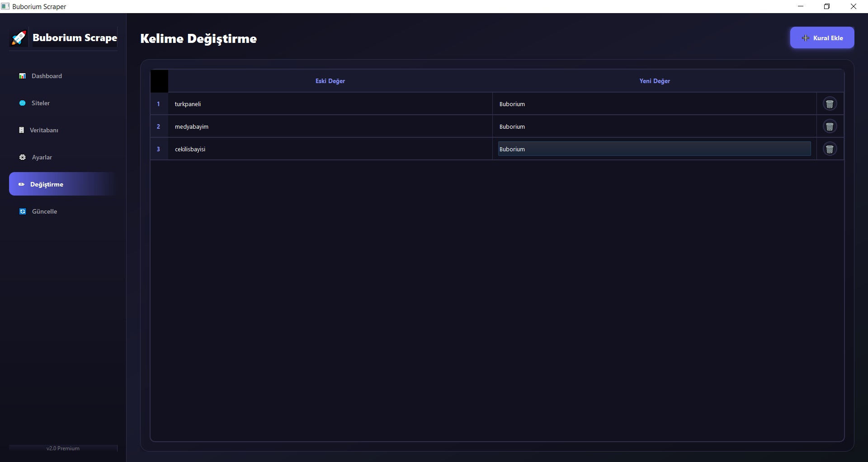Click the Veritabanı database icon
The width and height of the screenshot is (868, 462).
[x=21, y=130]
